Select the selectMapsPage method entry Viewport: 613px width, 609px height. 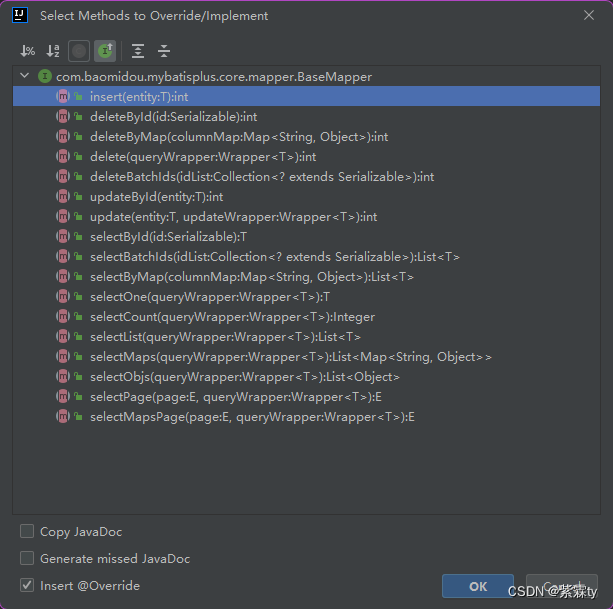pyautogui.click(x=251, y=417)
